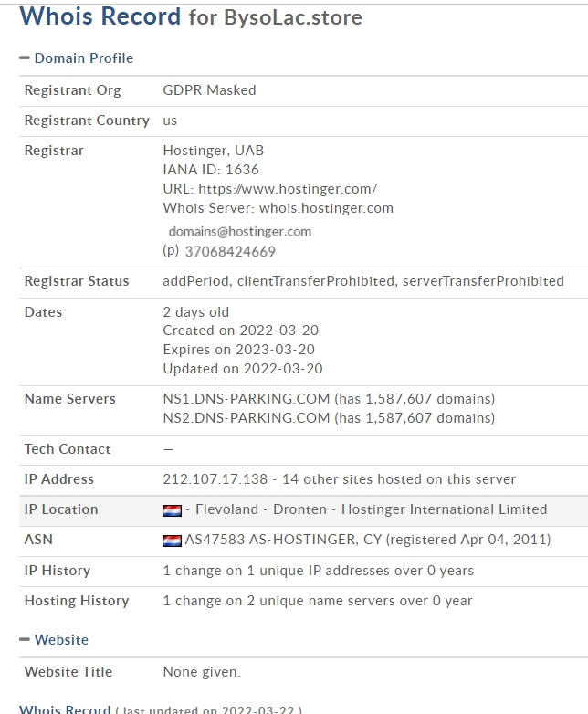The height and width of the screenshot is (714, 588).
Task: Open the https://www.hostinger.com/ URL
Action: point(288,188)
